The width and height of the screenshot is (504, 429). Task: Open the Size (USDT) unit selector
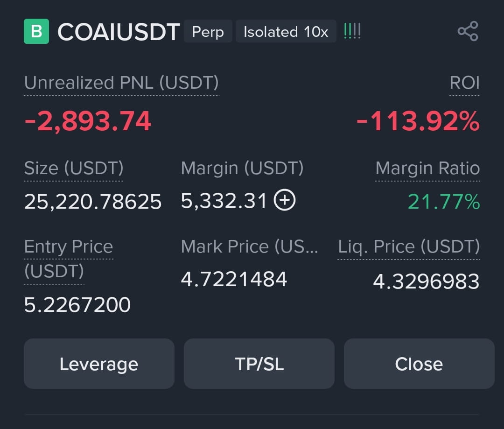(73, 169)
